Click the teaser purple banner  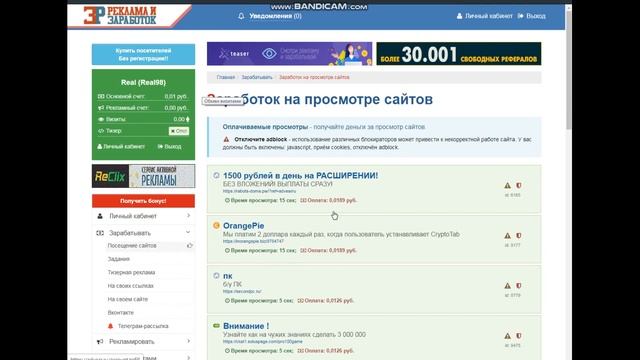pyautogui.click(x=289, y=53)
